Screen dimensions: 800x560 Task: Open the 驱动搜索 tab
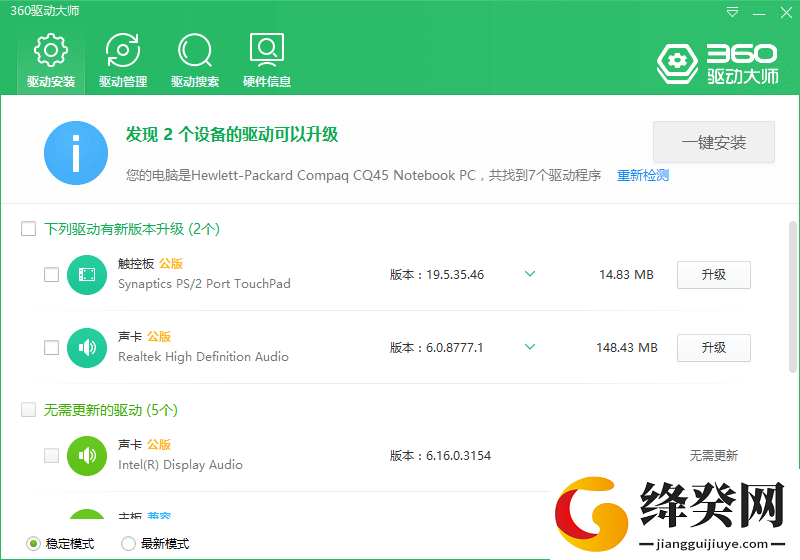[195, 61]
